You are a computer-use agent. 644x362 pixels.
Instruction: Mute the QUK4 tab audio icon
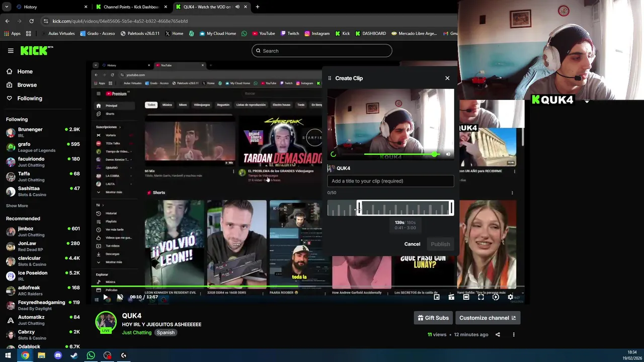pos(237,7)
